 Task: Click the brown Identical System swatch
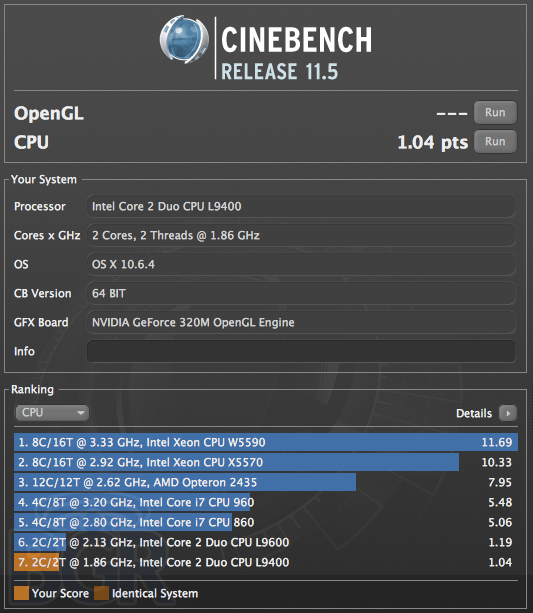tap(101, 593)
